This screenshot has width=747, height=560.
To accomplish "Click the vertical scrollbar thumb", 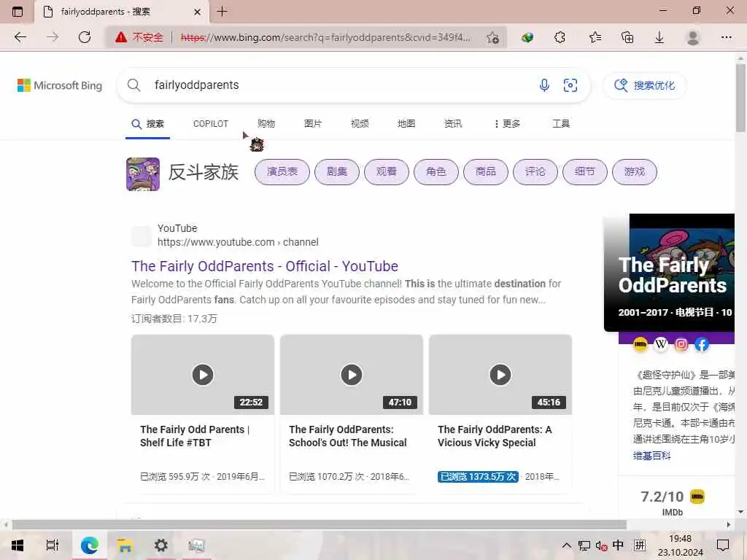I will 740,98.
